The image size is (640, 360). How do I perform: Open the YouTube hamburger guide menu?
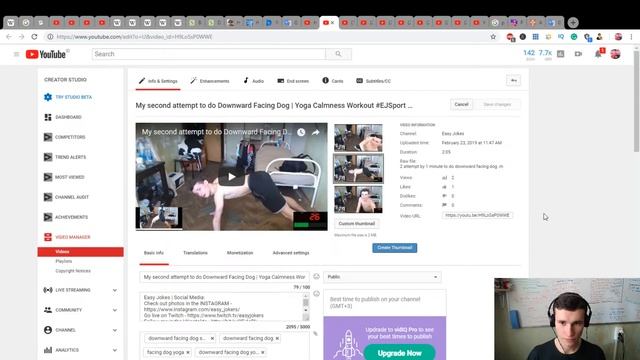(x=16, y=54)
